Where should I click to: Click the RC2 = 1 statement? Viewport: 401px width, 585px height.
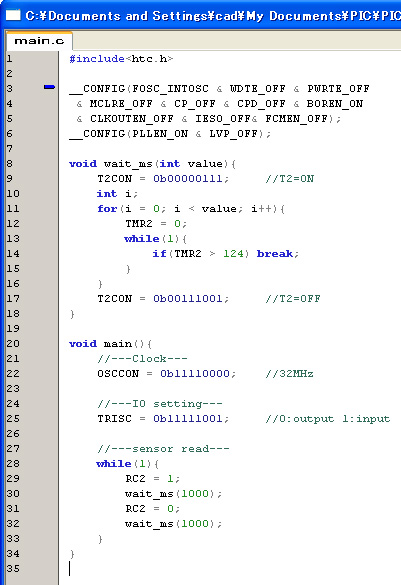click(x=153, y=479)
